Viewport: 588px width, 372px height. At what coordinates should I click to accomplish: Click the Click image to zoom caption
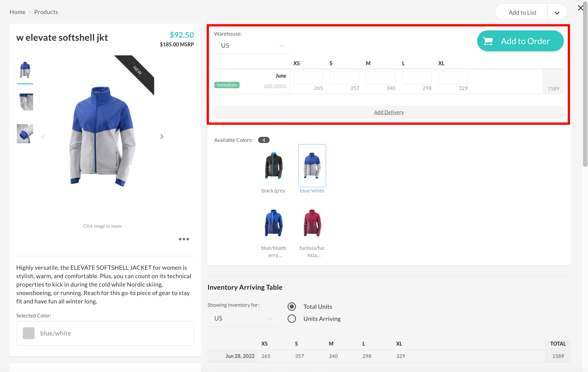point(102,226)
